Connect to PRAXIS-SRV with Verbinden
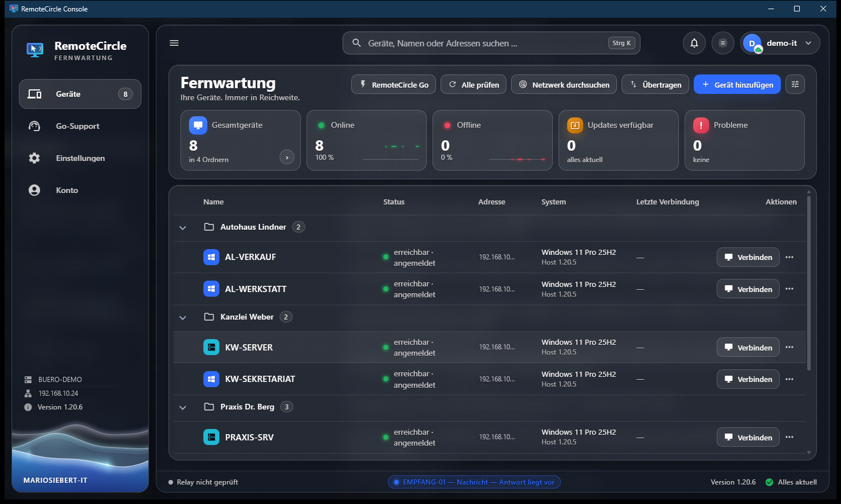The height and width of the screenshot is (504, 841). 748,438
